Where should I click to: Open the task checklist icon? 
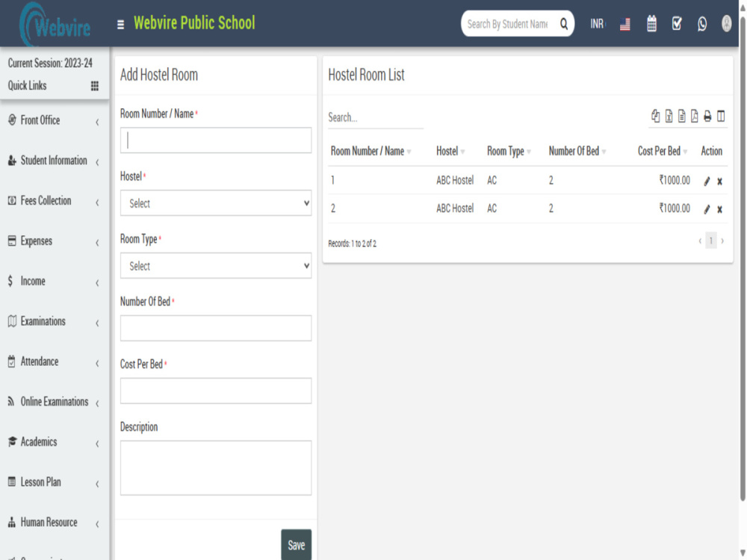click(x=677, y=24)
